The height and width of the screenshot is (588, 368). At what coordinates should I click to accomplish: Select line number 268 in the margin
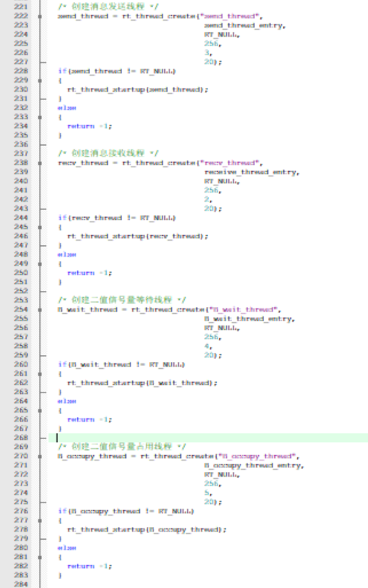pyautogui.click(x=21, y=438)
